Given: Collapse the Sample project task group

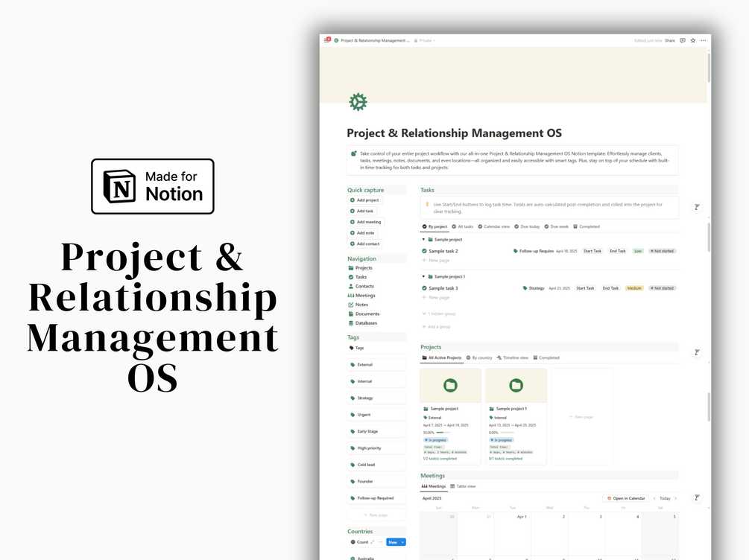Looking at the screenshot, I should [x=423, y=240].
